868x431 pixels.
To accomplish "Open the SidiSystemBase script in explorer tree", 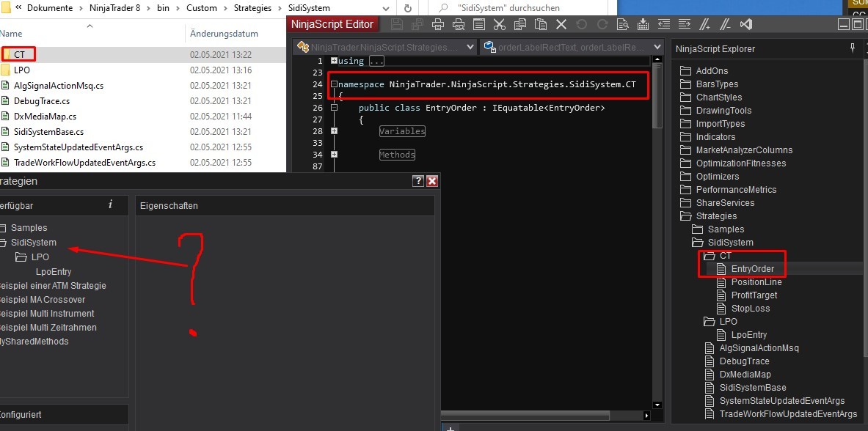I will tap(752, 387).
